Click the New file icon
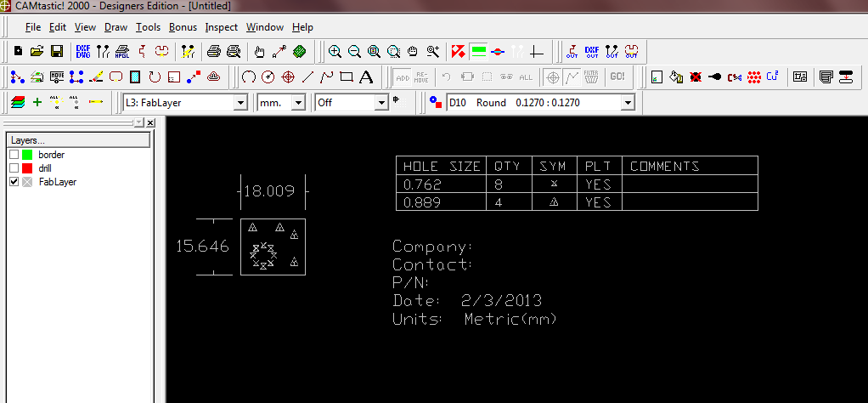 tap(19, 52)
